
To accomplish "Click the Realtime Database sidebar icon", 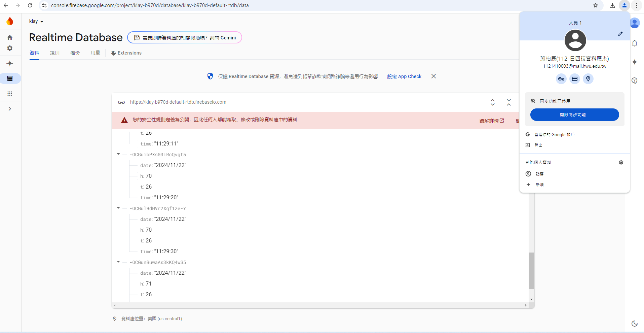I will click(x=10, y=78).
